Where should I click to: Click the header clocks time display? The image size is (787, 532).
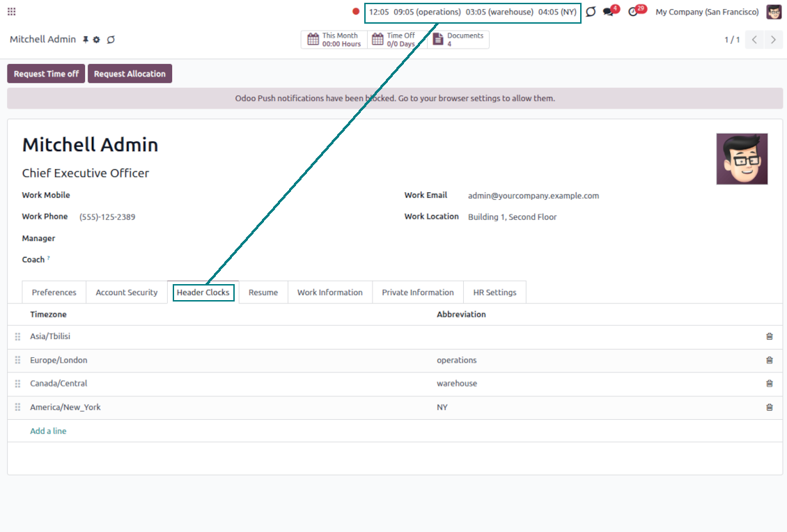pyautogui.click(x=473, y=12)
